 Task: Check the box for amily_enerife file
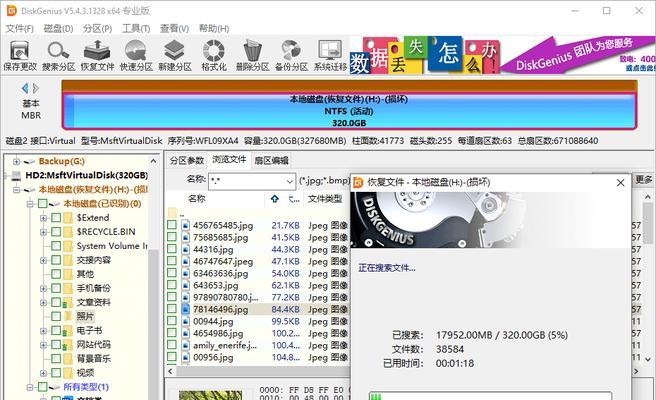pyautogui.click(x=172, y=345)
